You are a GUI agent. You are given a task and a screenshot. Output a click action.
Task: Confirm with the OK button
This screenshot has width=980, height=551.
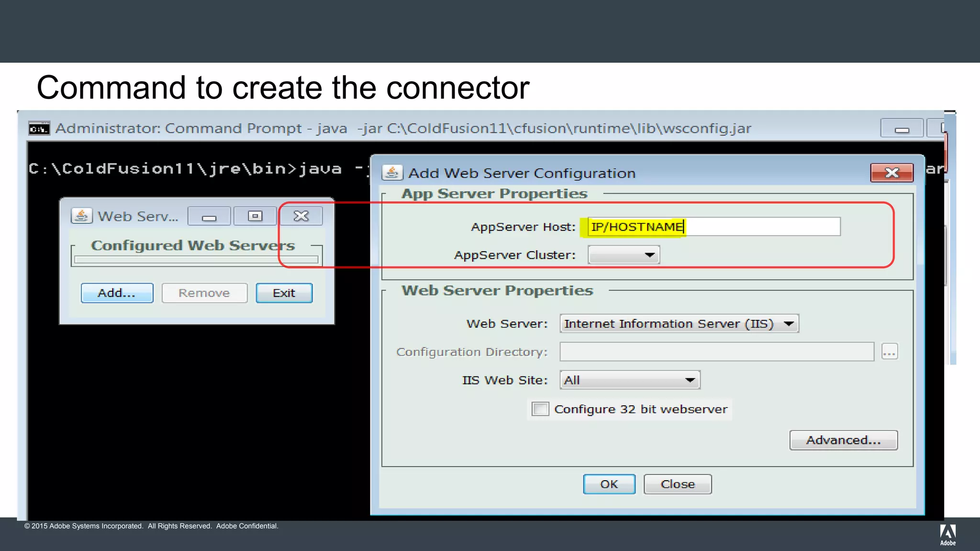(x=609, y=484)
